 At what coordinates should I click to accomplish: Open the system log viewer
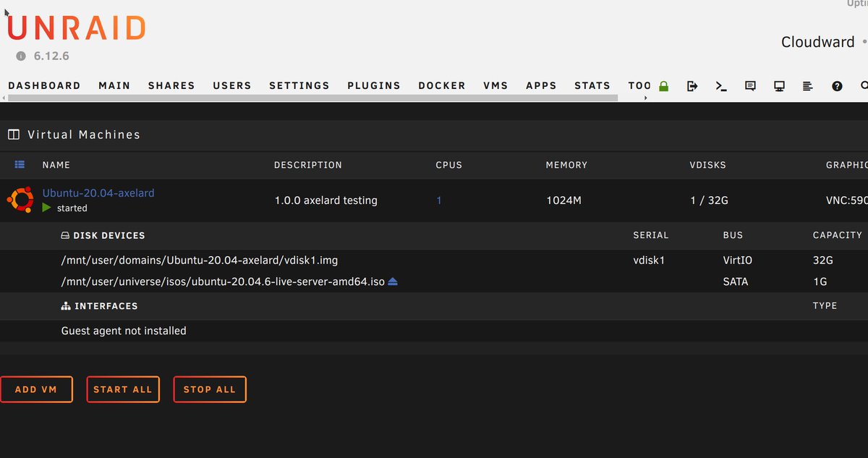[808, 85]
